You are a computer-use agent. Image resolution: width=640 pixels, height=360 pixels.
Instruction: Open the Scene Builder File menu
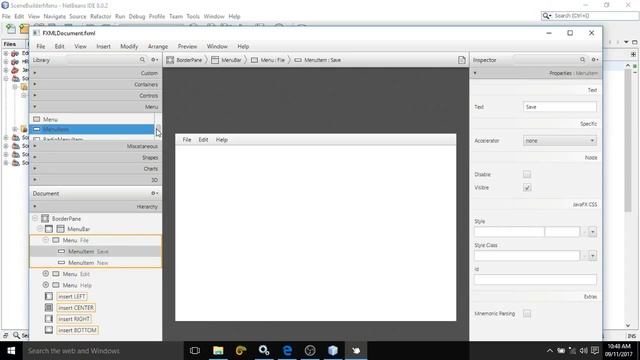click(41, 47)
